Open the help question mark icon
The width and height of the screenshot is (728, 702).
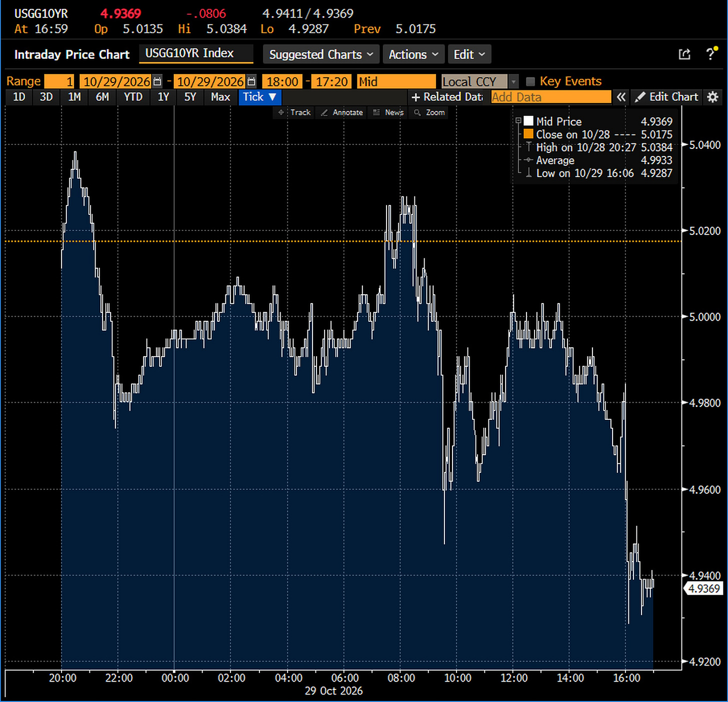711,53
